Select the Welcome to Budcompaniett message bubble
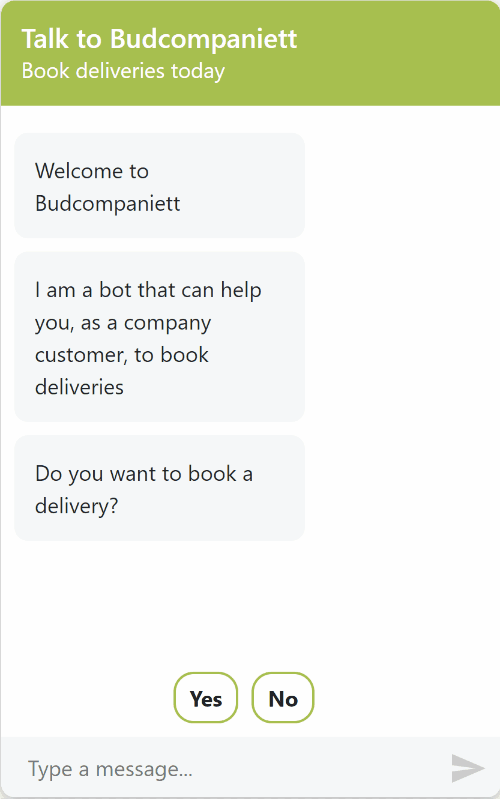 click(x=160, y=185)
